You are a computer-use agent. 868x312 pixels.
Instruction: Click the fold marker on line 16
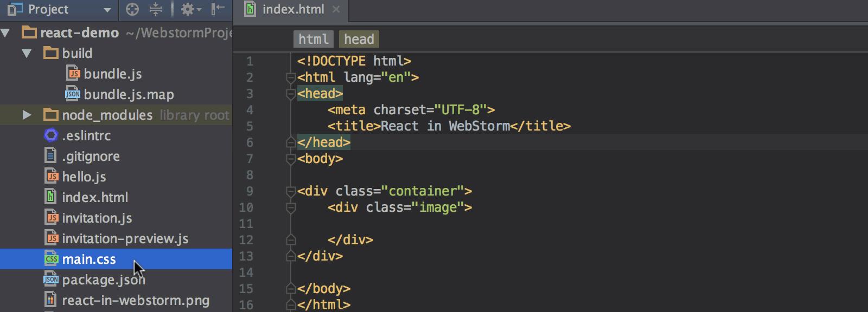(291, 304)
